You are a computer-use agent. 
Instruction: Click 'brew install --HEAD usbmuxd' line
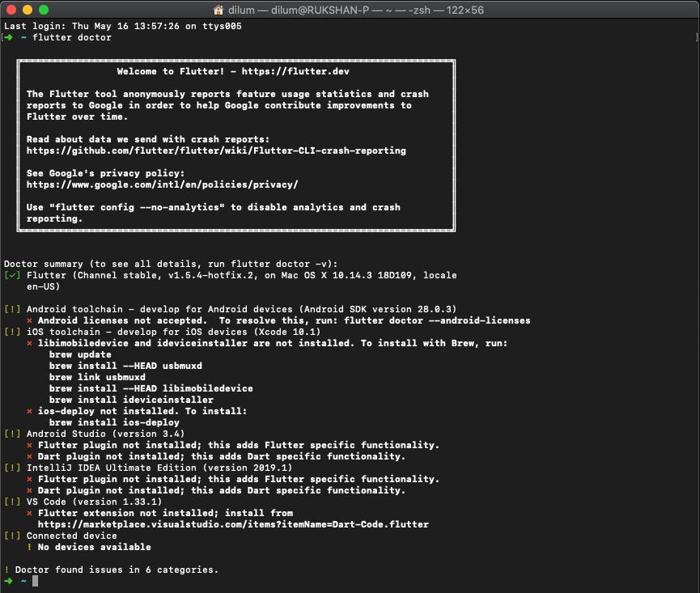(125, 366)
